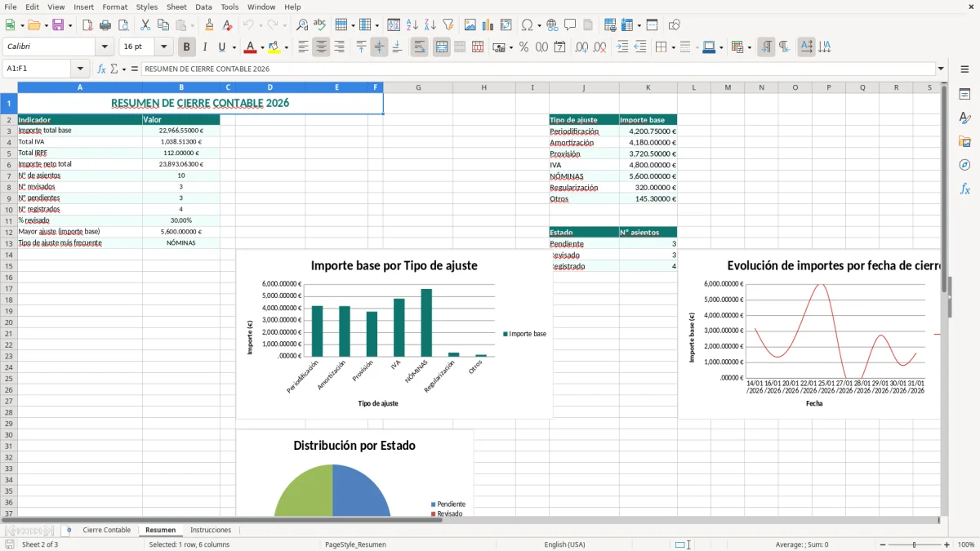Switch to the Cierre Contable sheet tab
This screenshot has width=980, height=551.
pos(106,530)
